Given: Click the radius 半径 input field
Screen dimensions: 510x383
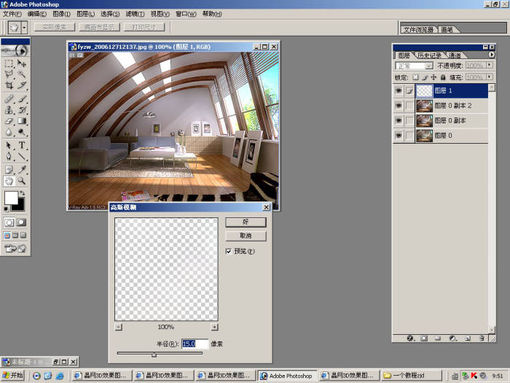Looking at the screenshot, I should (195, 344).
